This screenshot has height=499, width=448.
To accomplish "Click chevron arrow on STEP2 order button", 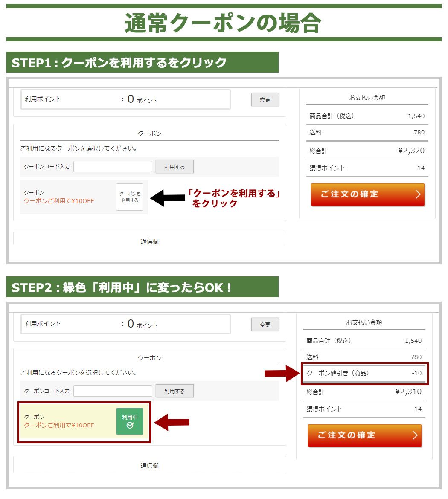I will pyautogui.click(x=415, y=435).
